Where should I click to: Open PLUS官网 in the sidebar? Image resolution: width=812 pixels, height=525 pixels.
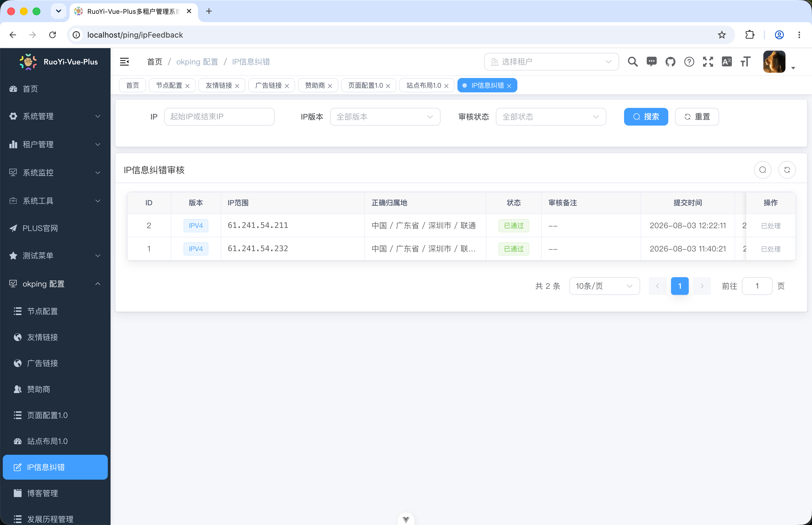point(55,228)
